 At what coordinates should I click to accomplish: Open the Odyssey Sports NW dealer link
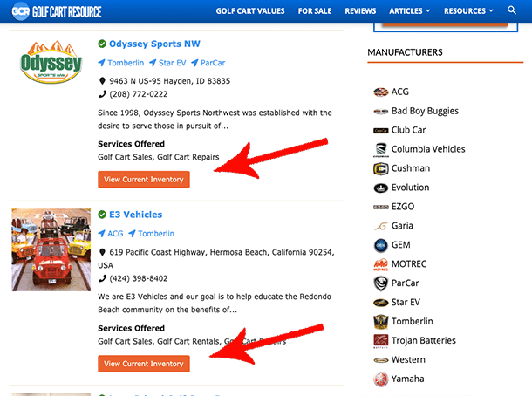click(154, 44)
